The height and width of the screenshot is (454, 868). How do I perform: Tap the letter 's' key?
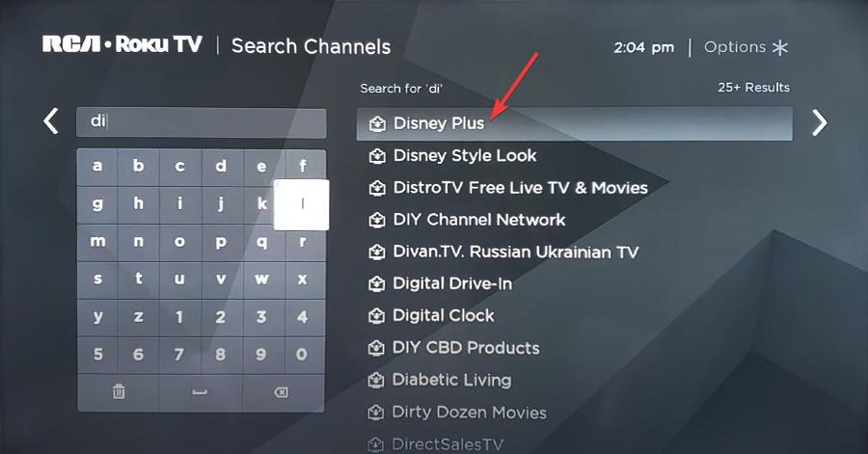pyautogui.click(x=97, y=280)
